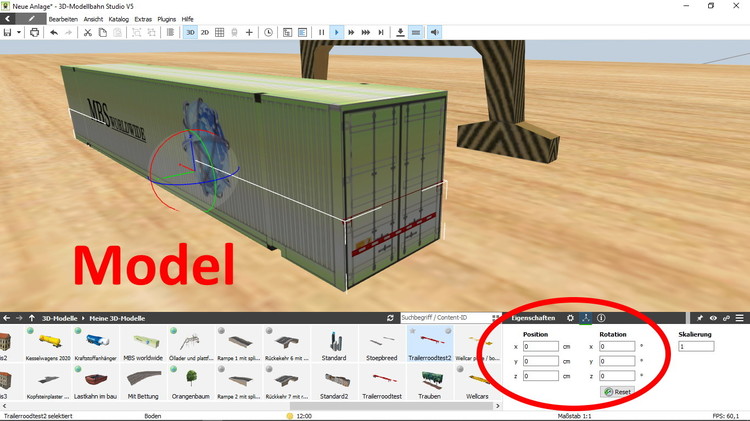The image size is (750, 421).
Task: Open the properties hamburger menu
Action: coord(739,318)
